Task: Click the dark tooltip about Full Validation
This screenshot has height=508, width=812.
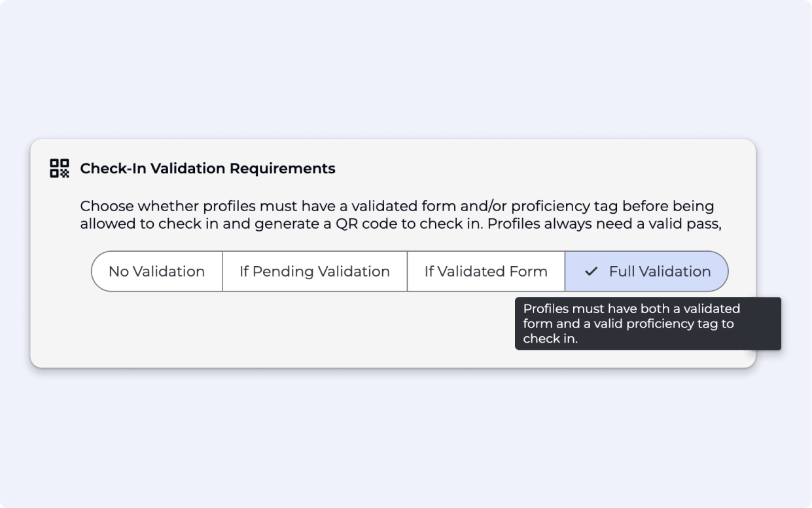Action: 648,324
